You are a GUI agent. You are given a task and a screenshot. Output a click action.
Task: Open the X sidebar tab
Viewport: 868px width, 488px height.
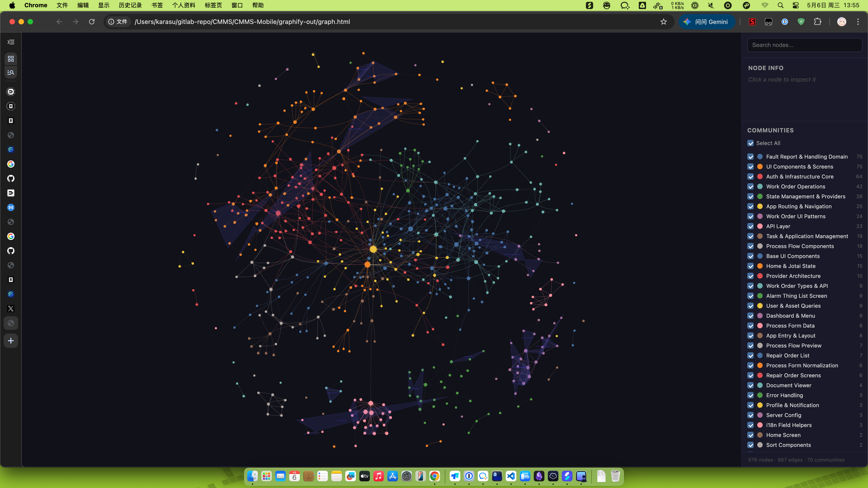11,308
